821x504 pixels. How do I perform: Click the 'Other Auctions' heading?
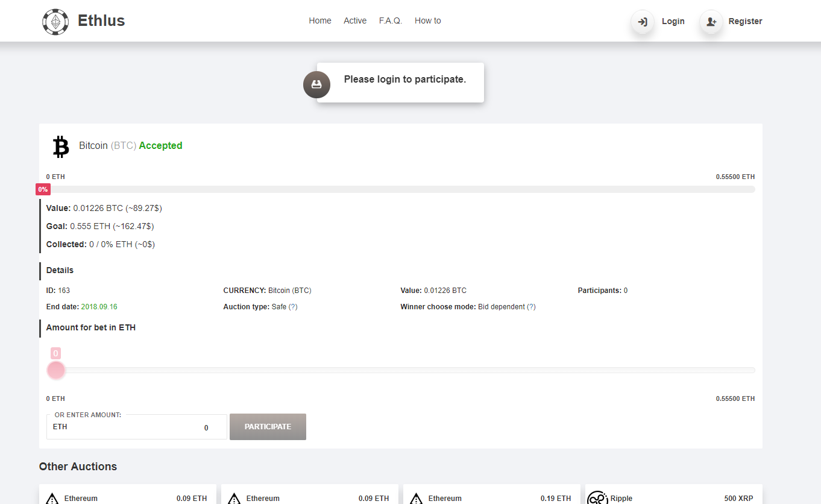click(78, 467)
